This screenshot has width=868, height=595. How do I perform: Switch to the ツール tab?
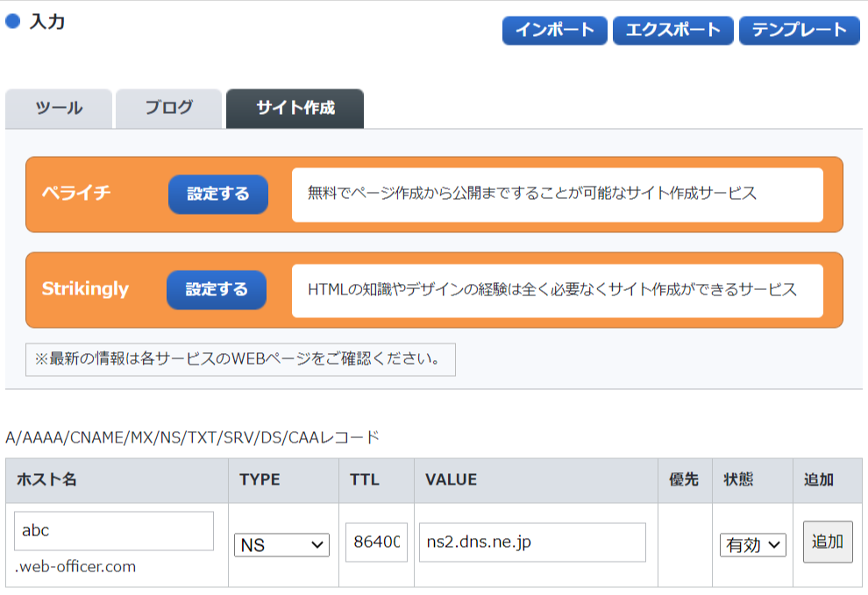coord(59,109)
